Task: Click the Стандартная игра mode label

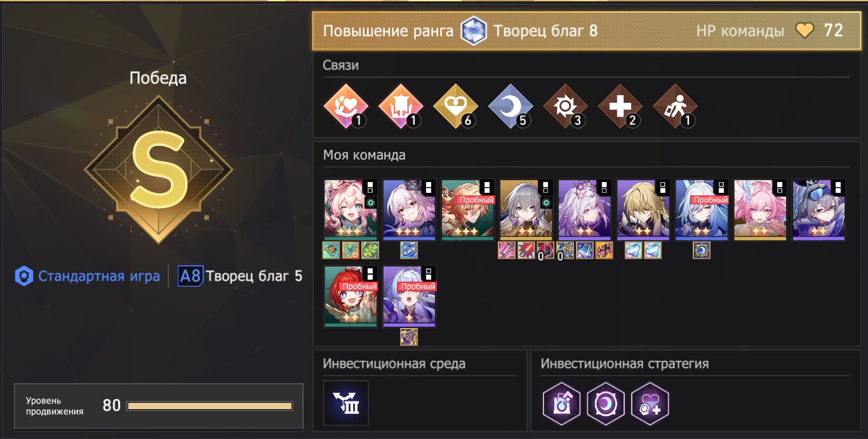Action: pos(99,276)
